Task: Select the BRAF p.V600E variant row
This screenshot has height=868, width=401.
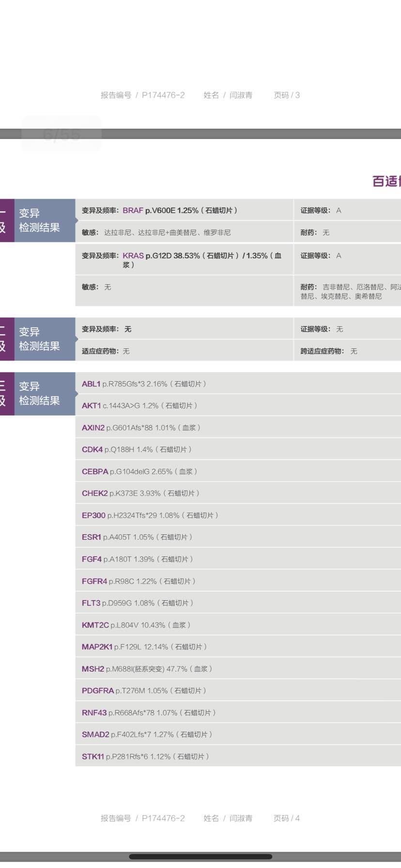Action: (159, 210)
